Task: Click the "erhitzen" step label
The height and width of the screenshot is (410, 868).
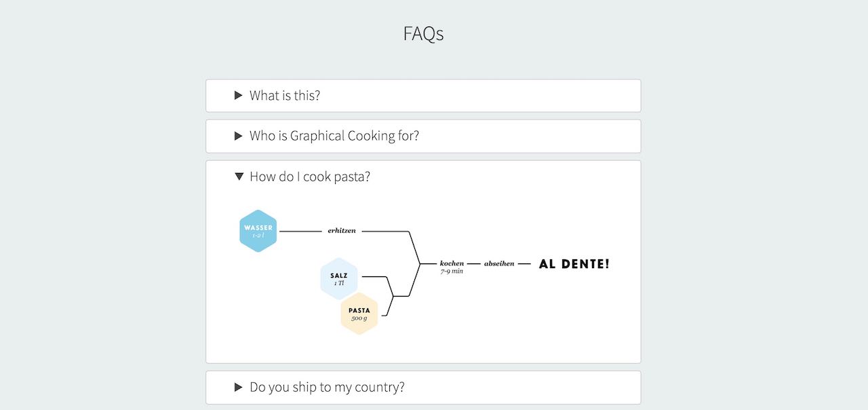Action: click(x=342, y=231)
